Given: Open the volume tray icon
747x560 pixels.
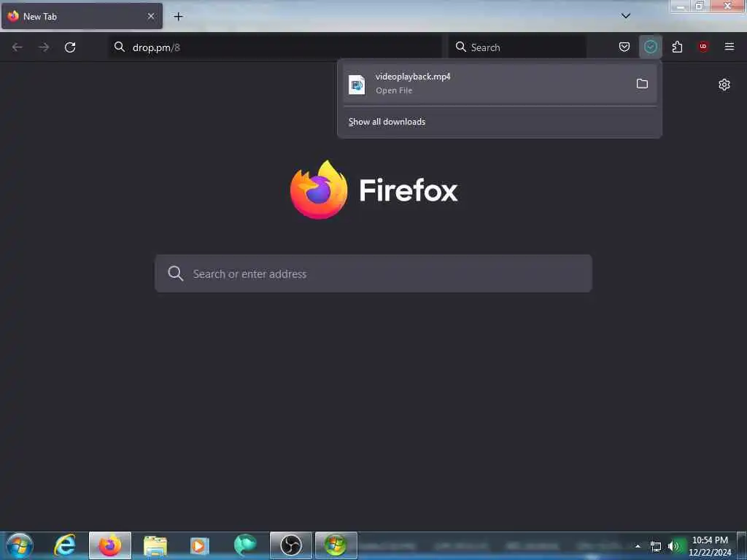Looking at the screenshot, I should 673,546.
